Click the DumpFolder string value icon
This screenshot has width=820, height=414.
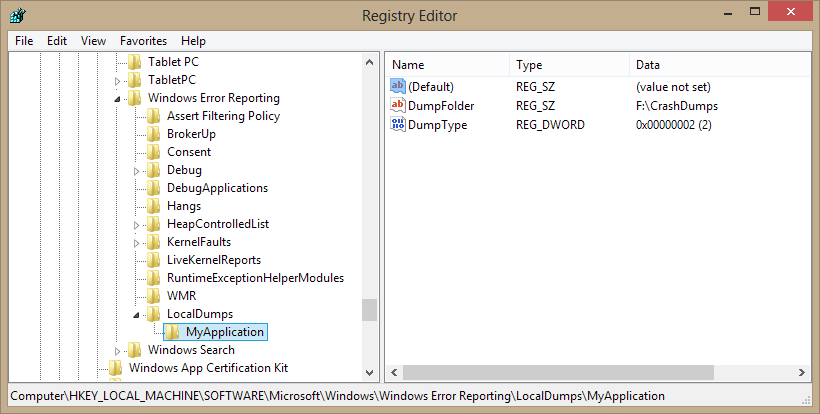pyautogui.click(x=398, y=106)
